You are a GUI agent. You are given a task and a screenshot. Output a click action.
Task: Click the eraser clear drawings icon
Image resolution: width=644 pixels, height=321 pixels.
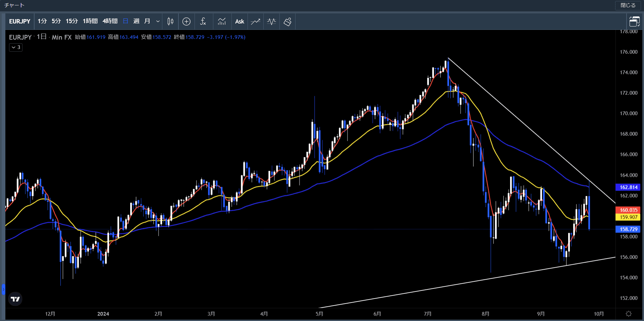pos(287,21)
